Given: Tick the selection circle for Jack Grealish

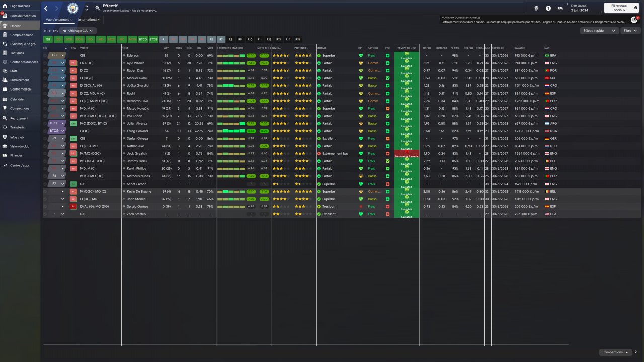Looking at the screenshot, I should pos(45,153).
